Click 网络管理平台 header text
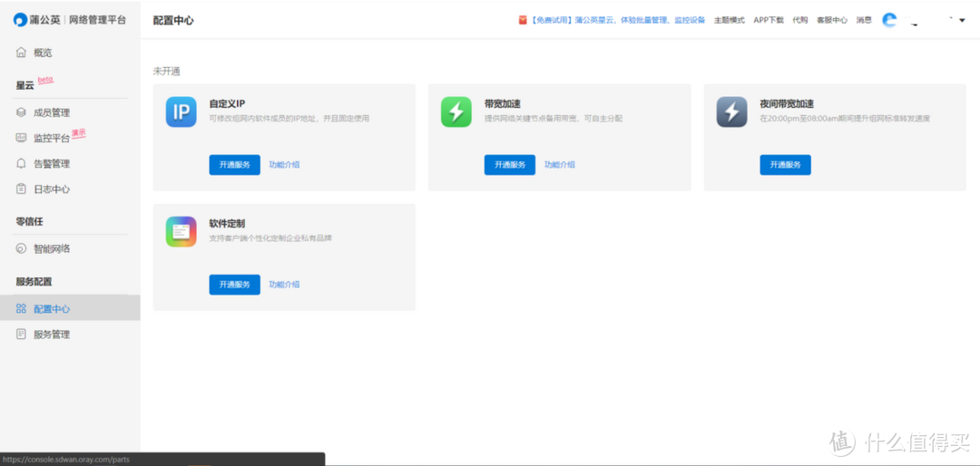This screenshot has height=466, width=980. point(97,20)
